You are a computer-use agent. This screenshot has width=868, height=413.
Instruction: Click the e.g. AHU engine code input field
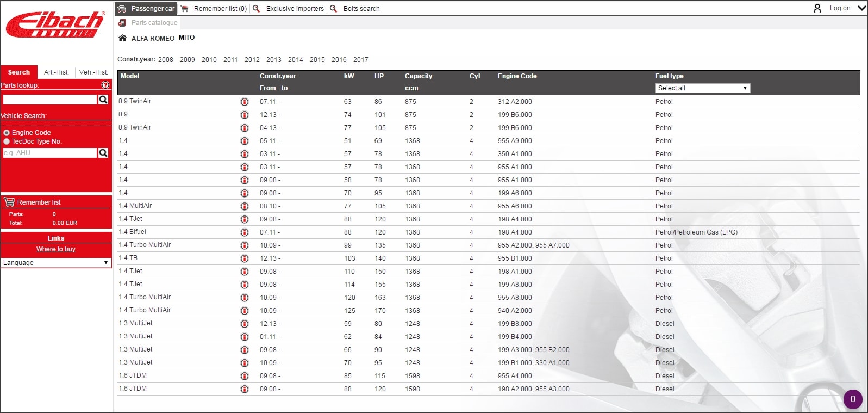point(50,153)
